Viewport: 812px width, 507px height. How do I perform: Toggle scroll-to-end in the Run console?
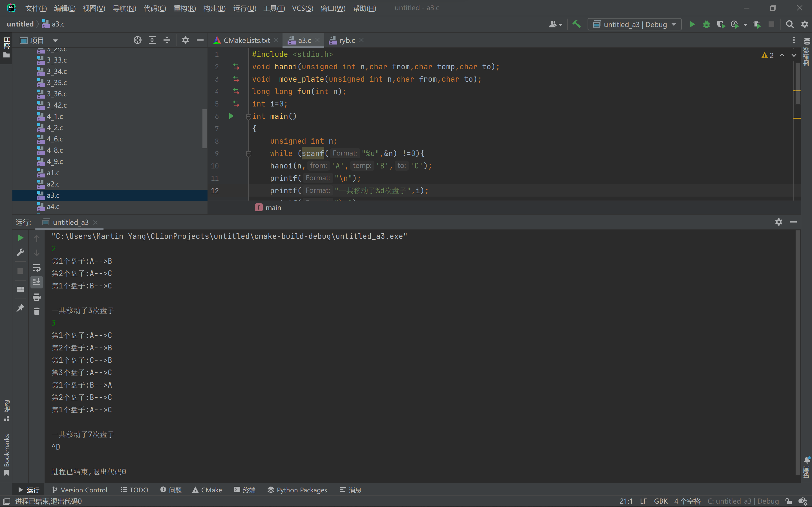click(x=37, y=282)
